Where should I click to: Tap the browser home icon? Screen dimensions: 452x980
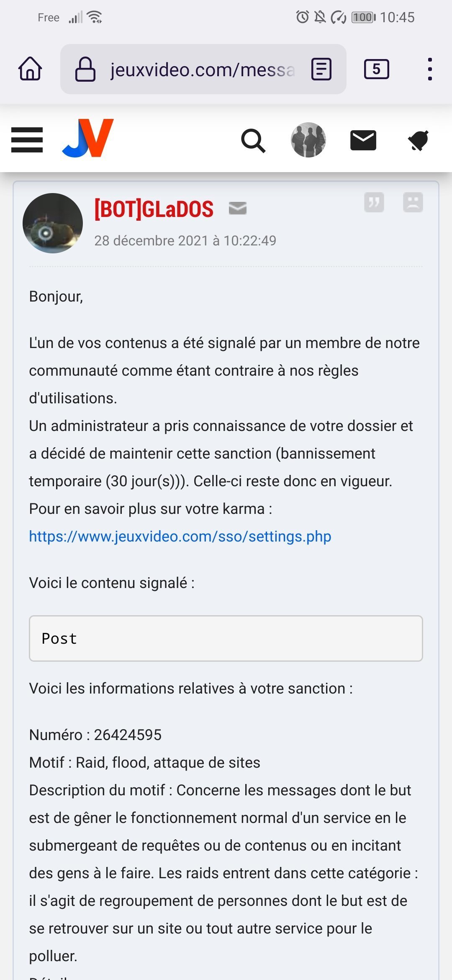(30, 69)
